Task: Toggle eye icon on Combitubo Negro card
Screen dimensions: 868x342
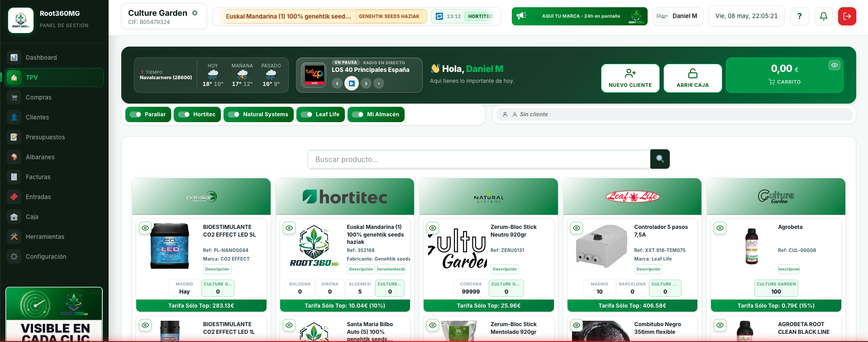Action: pyautogui.click(x=577, y=325)
